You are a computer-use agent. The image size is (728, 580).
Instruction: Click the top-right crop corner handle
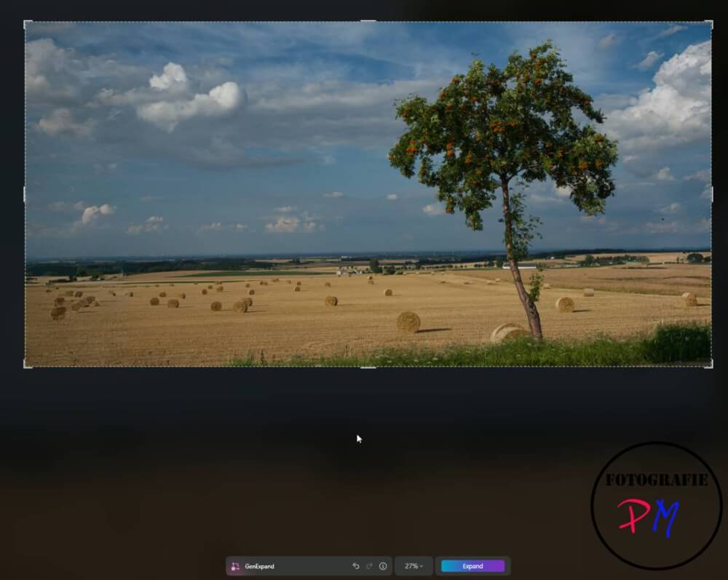tap(709, 23)
